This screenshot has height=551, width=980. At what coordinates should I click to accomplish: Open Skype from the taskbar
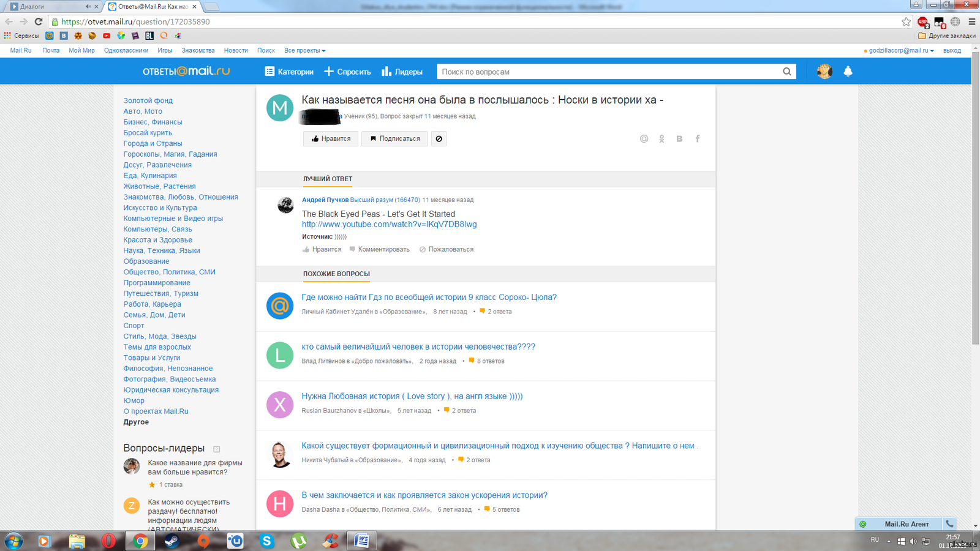(x=266, y=541)
